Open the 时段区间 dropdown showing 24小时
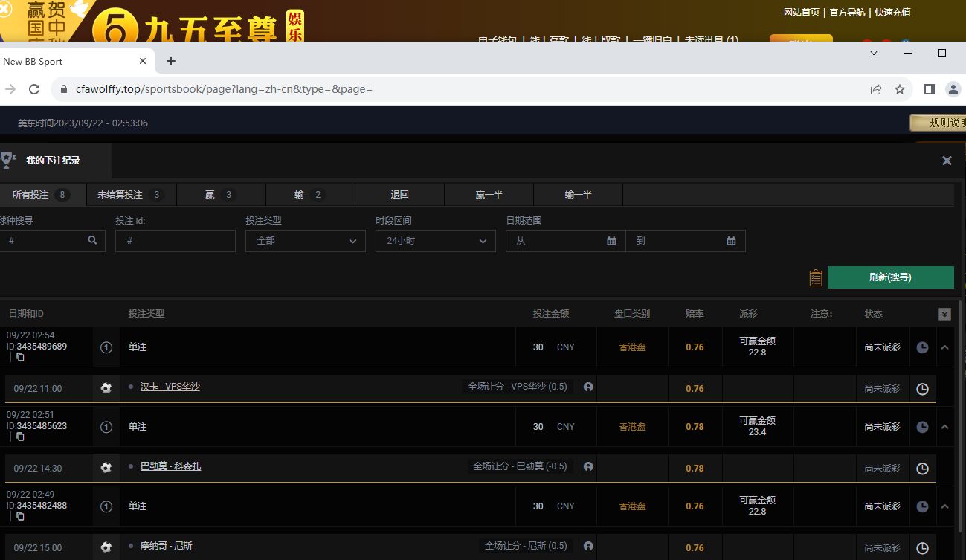The height and width of the screenshot is (560, 966). (x=436, y=241)
